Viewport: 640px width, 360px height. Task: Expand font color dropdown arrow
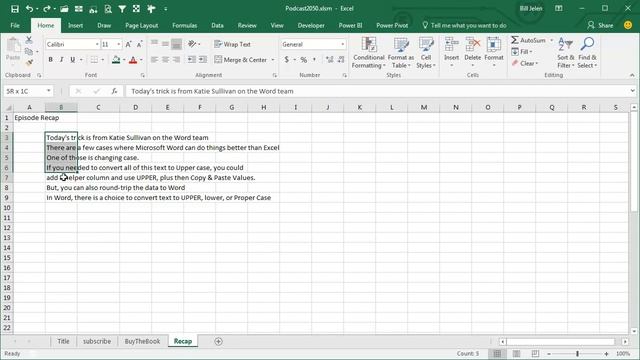[141, 60]
